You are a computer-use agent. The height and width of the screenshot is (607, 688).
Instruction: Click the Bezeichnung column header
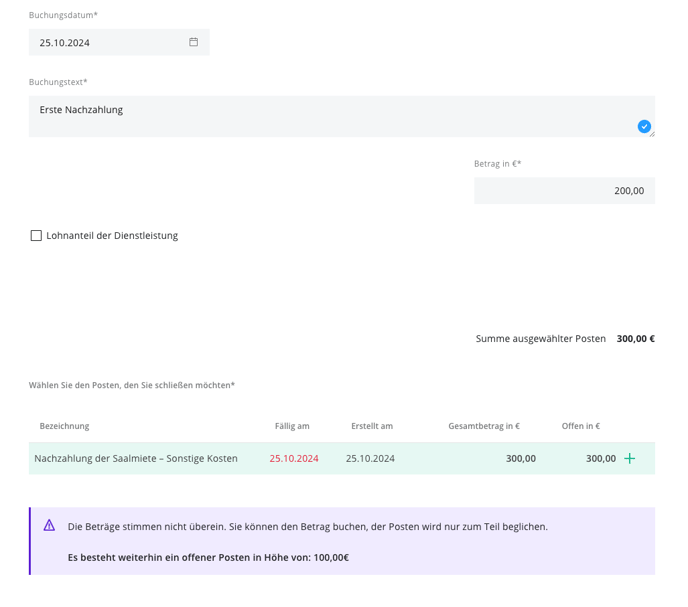(64, 426)
